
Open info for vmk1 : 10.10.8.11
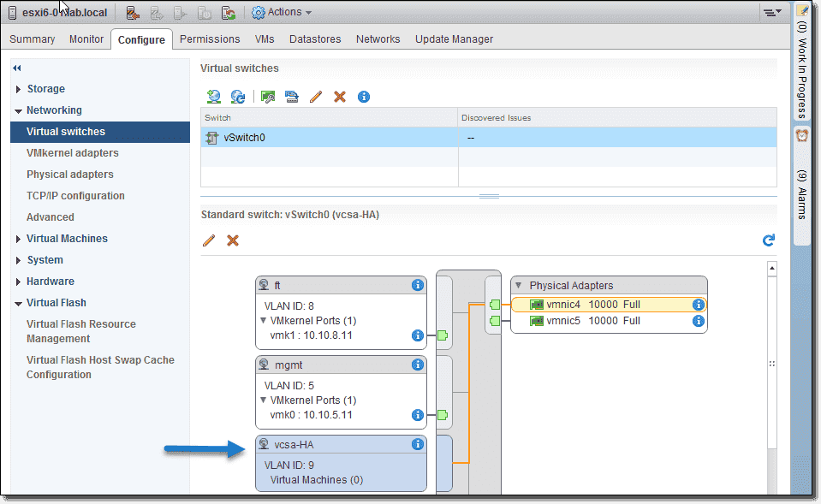coord(417,335)
